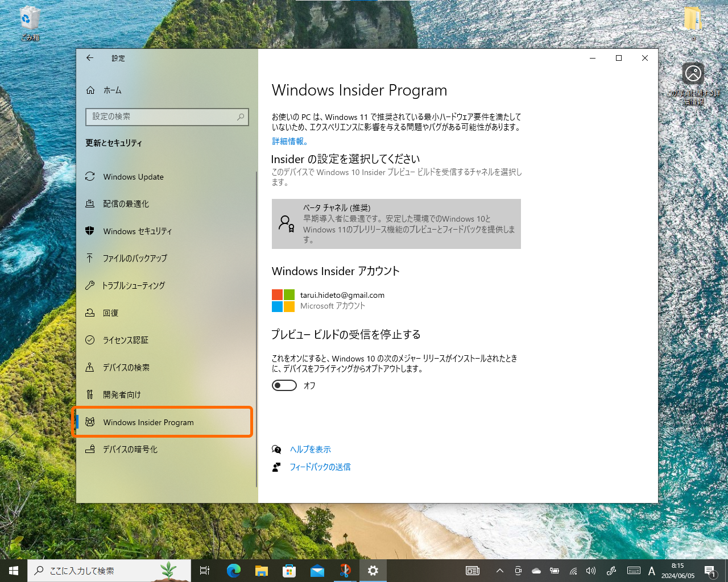Open ヘルプを表示

coord(311,449)
